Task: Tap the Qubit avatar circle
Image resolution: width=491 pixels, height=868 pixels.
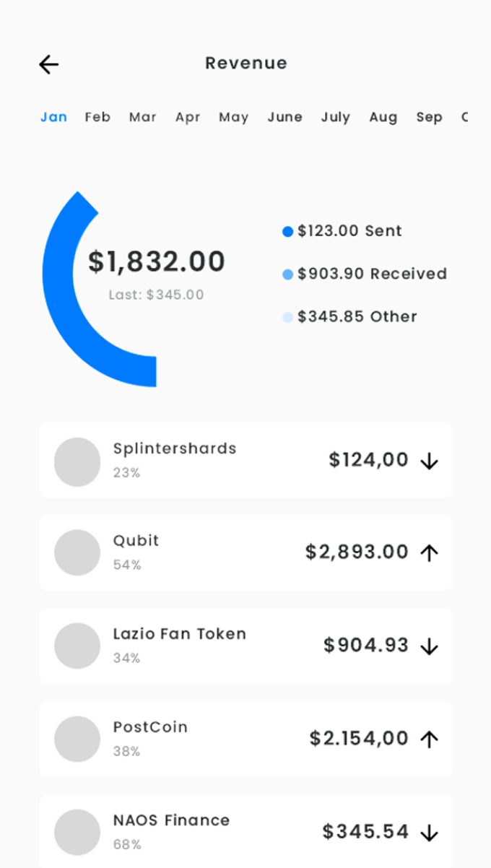Action: click(x=77, y=553)
